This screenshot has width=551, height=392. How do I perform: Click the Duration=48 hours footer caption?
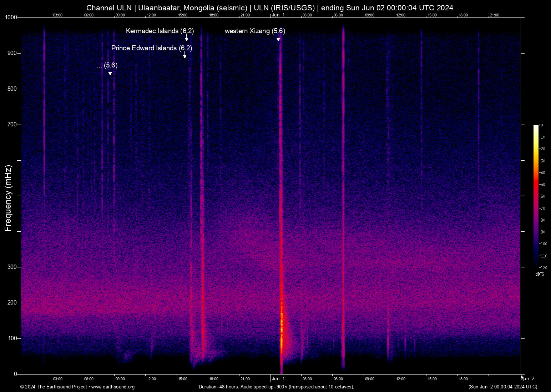(x=276, y=387)
